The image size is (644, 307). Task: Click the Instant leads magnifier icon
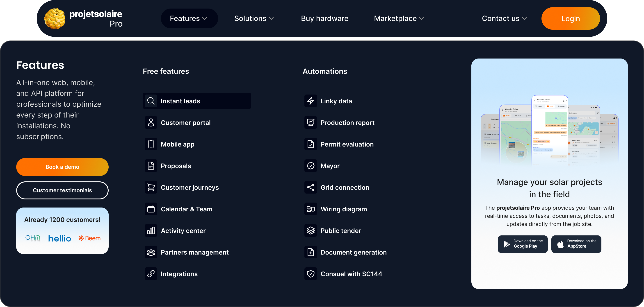151,101
